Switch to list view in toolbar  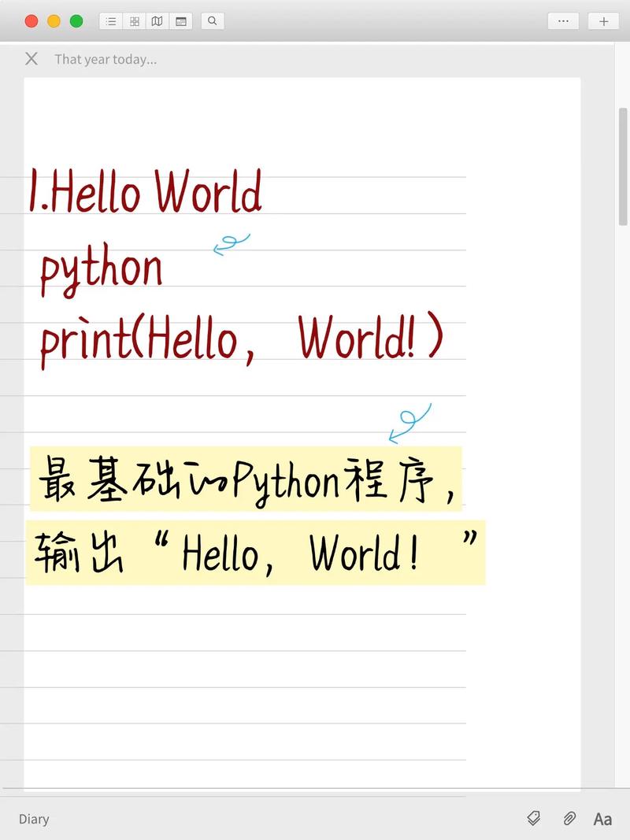111,21
